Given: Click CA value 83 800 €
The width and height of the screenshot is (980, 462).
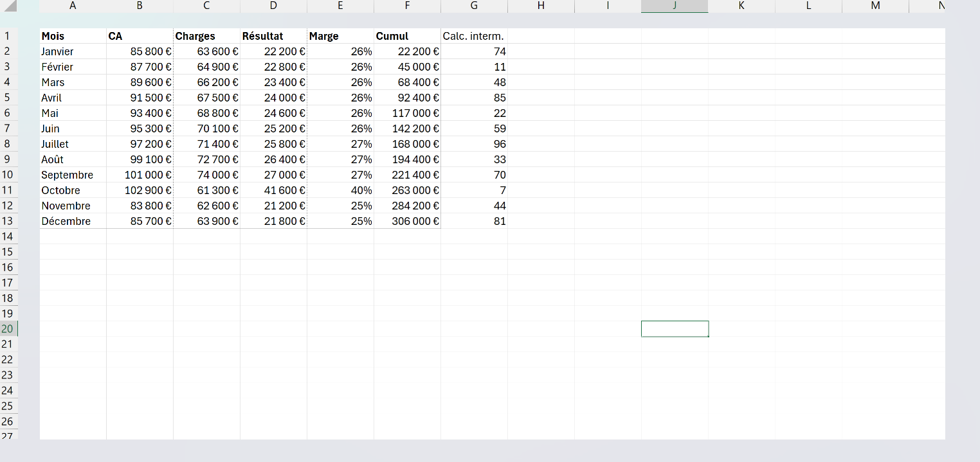Looking at the screenshot, I should point(140,206).
